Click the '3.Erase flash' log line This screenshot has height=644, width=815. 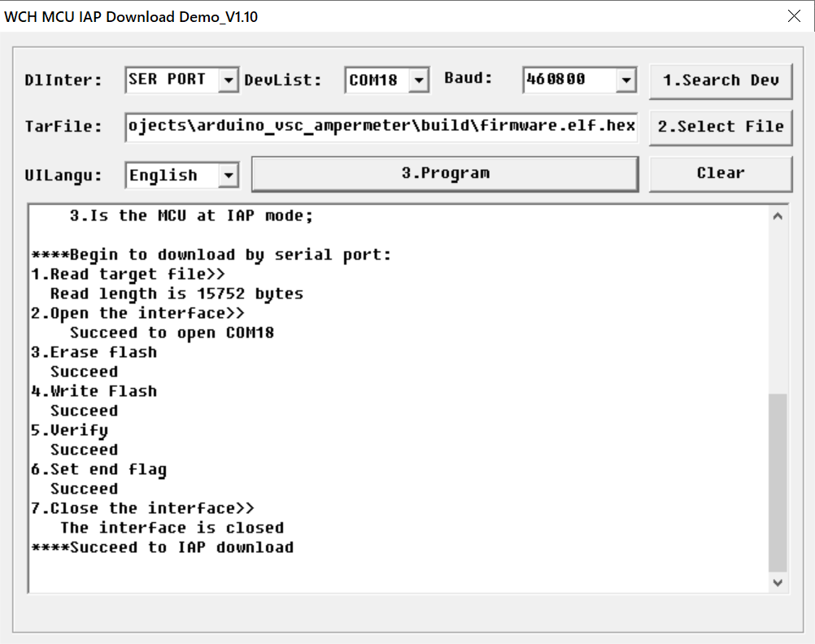[x=94, y=352]
